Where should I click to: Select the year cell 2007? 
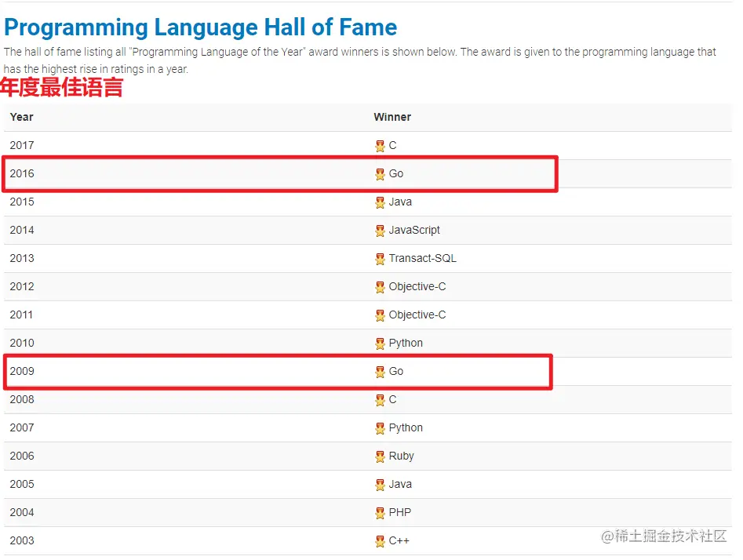point(22,427)
